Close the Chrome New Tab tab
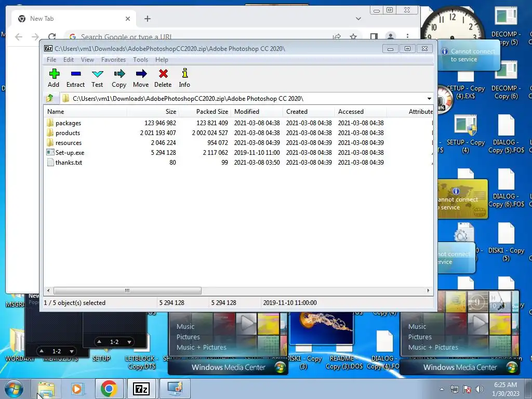 click(x=128, y=19)
